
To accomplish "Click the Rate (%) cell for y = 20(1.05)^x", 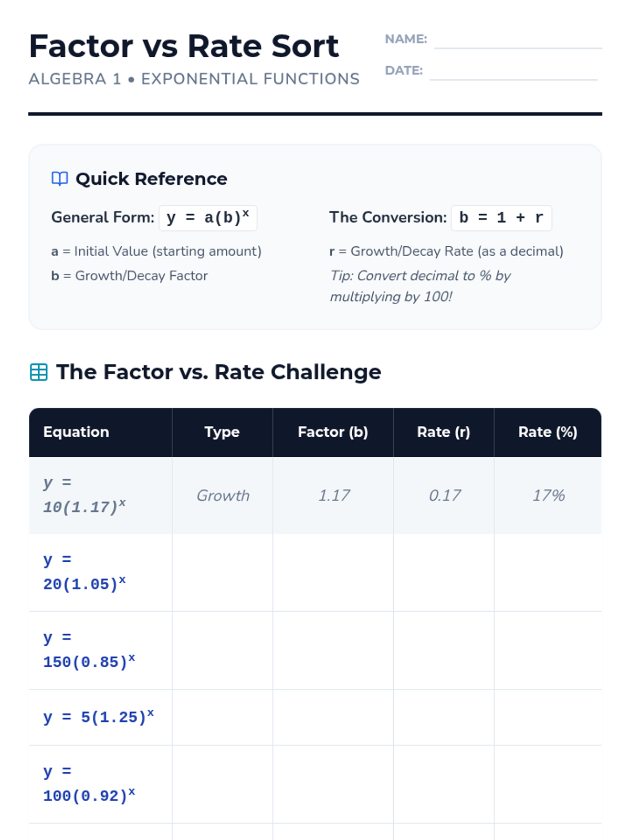I will [x=548, y=573].
